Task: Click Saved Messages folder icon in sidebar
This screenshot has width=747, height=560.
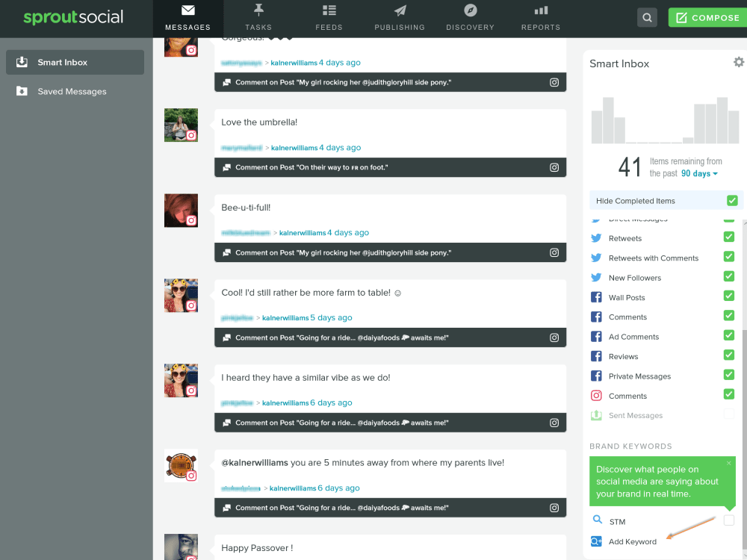Action: pos(22,91)
